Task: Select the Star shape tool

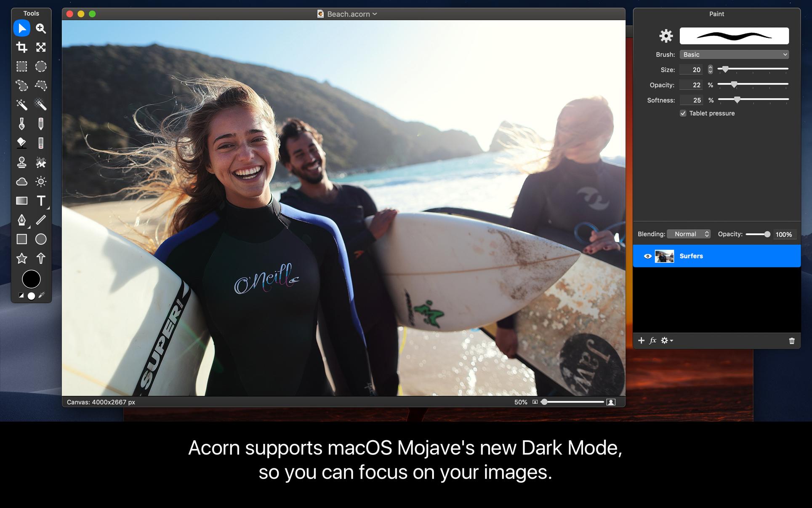Action: pyautogui.click(x=21, y=258)
